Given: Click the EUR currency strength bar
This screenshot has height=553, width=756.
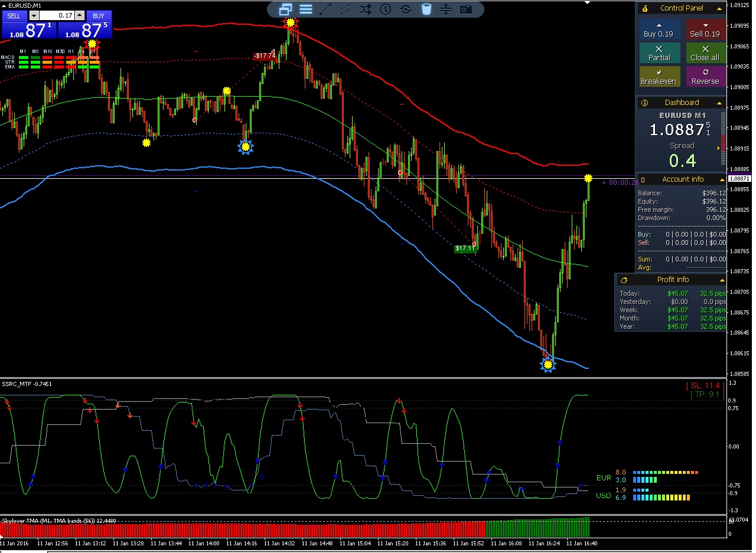Looking at the screenshot, I should coord(665,476).
